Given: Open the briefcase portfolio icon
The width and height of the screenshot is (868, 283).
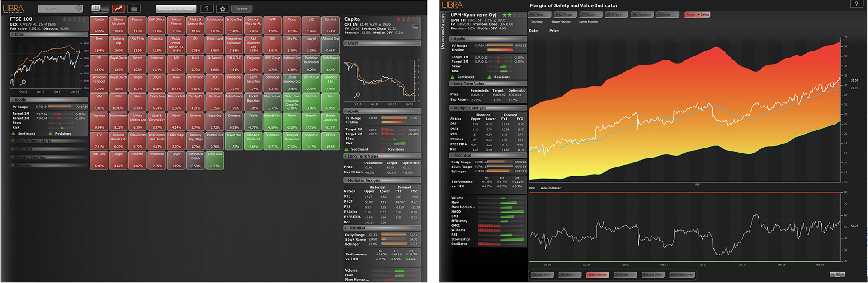Looking at the screenshot, I should click(134, 9).
